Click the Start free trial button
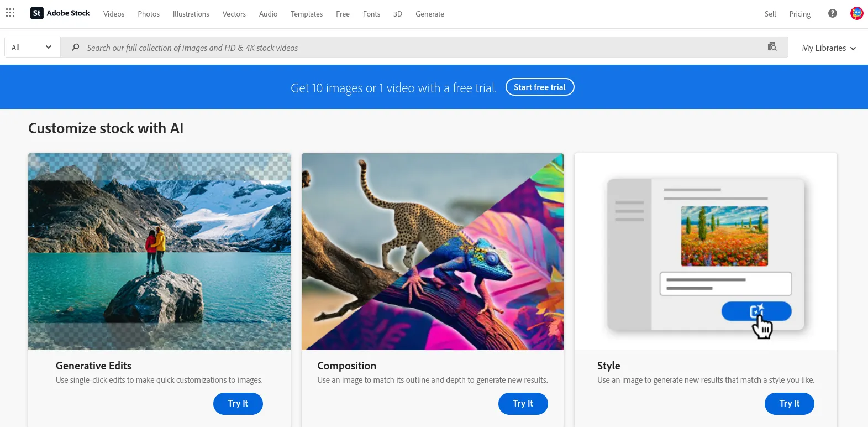The image size is (868, 427). pyautogui.click(x=540, y=87)
